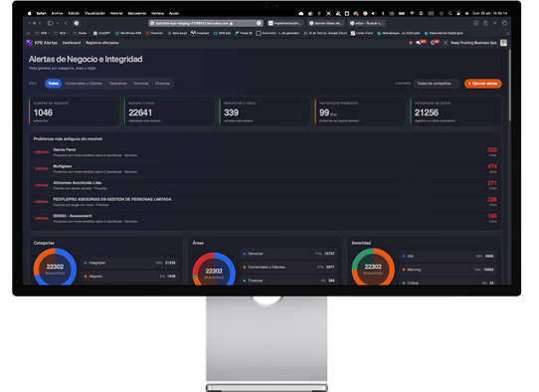Show the tab overview icon in Safari
The width and height of the screenshot is (539, 392).
coord(504,23)
